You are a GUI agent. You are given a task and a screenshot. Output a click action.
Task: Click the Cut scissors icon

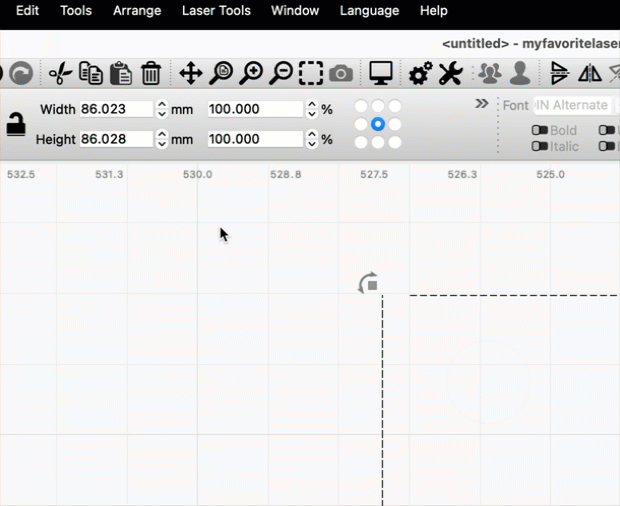[x=60, y=73]
